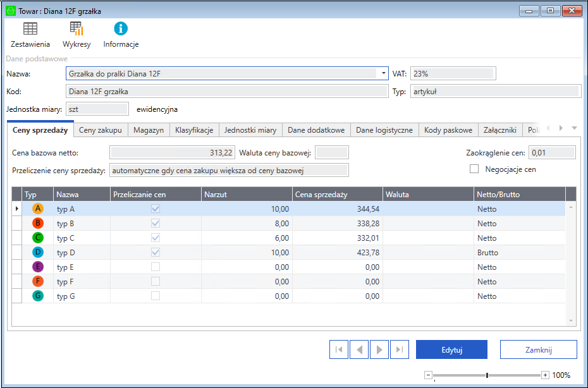The image size is (588, 388).
Task: Toggle price recalculation for typ A
Action: coord(156,209)
